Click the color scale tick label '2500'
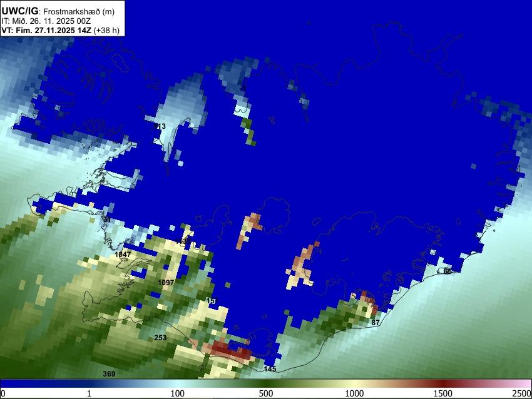The image size is (532, 399). click(522, 393)
